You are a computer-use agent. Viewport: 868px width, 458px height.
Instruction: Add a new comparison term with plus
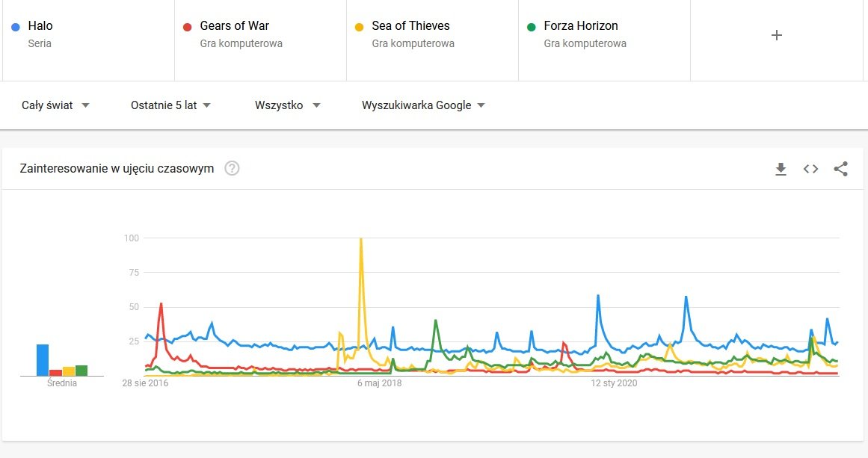pyautogui.click(x=776, y=35)
